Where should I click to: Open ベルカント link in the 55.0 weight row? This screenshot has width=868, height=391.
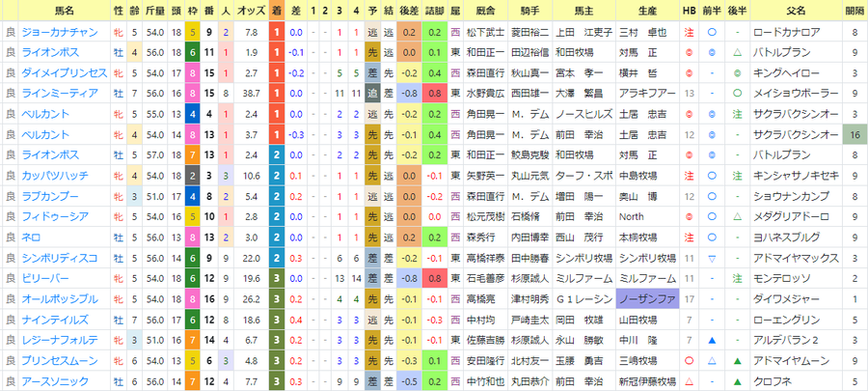point(45,114)
